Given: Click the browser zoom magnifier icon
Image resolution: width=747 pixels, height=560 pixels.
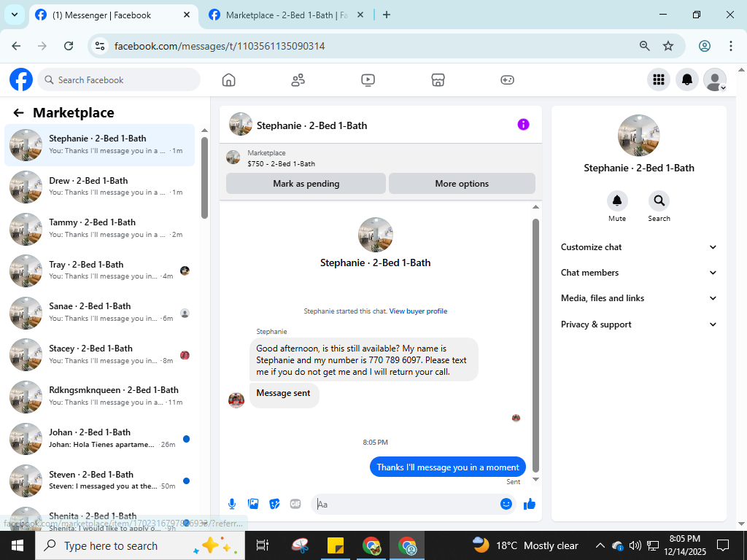Looking at the screenshot, I should click(644, 46).
